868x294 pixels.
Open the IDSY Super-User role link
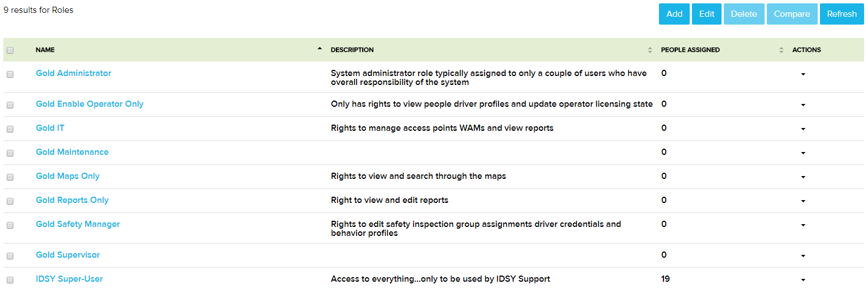click(x=69, y=279)
